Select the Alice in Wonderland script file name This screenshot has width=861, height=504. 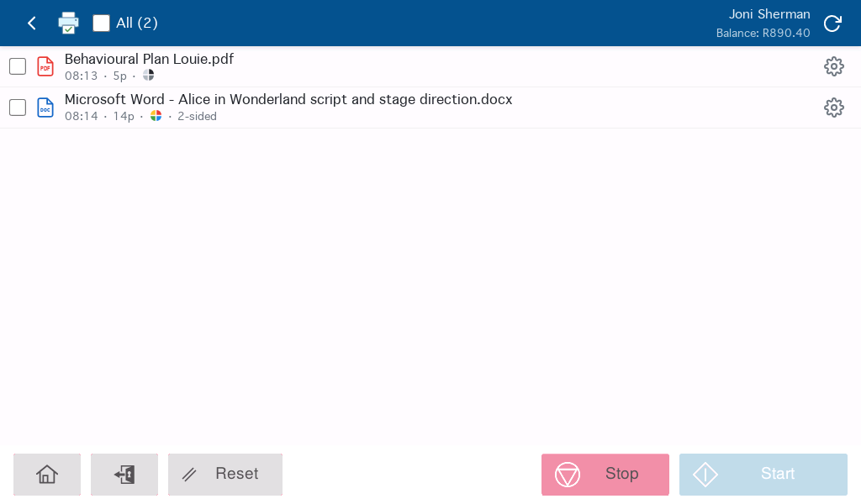(x=288, y=99)
